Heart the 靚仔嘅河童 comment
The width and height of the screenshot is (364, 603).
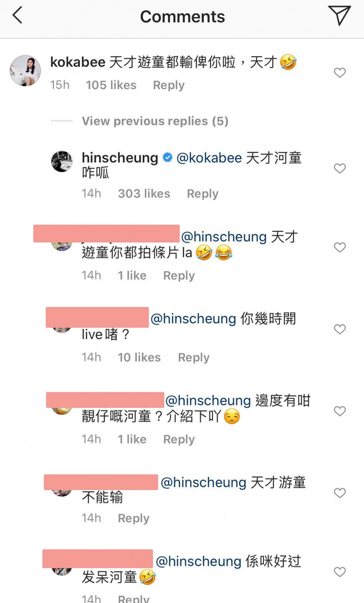click(x=340, y=411)
